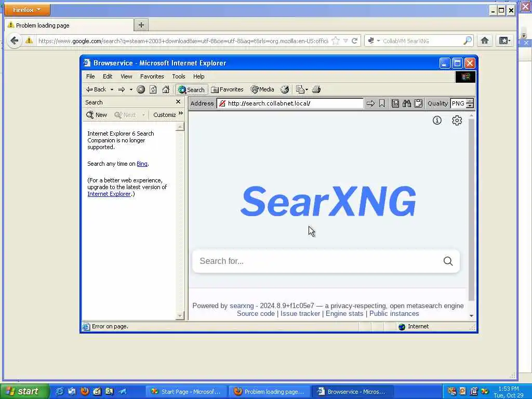Click the SearXNG page vertical scrollbar

tap(471, 209)
